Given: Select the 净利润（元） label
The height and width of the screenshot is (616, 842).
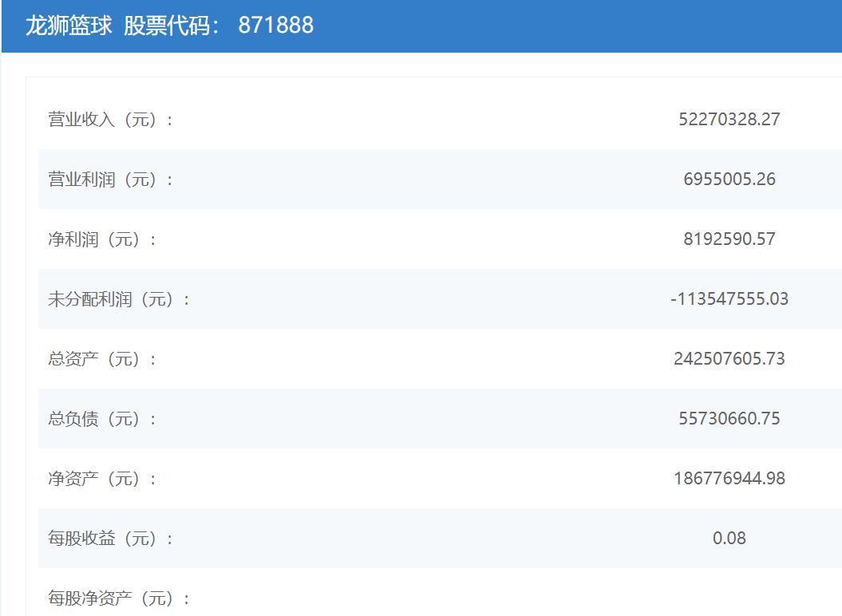Looking at the screenshot, I should [x=102, y=239].
